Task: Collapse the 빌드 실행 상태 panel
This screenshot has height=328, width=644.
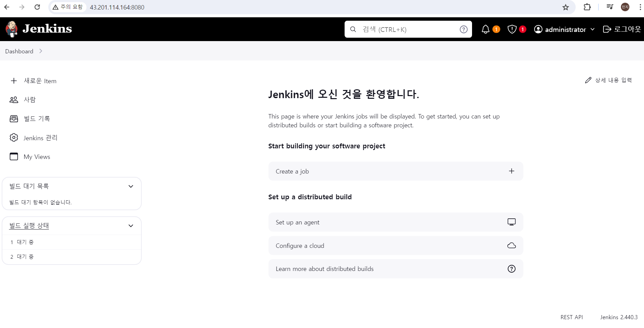Action: point(131,226)
